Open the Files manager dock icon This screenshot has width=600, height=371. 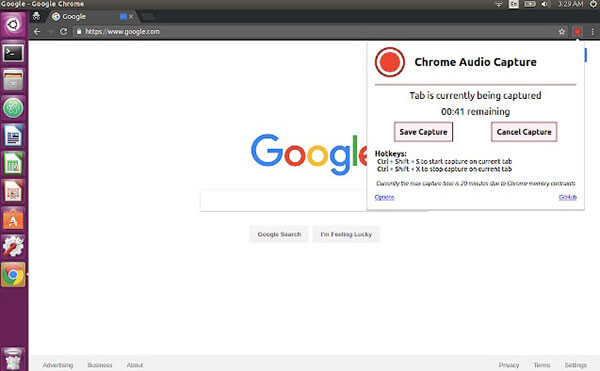pos(13,80)
